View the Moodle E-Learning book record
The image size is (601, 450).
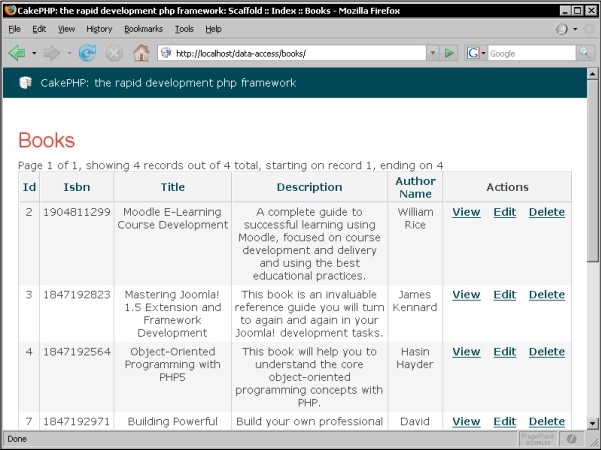(466, 212)
